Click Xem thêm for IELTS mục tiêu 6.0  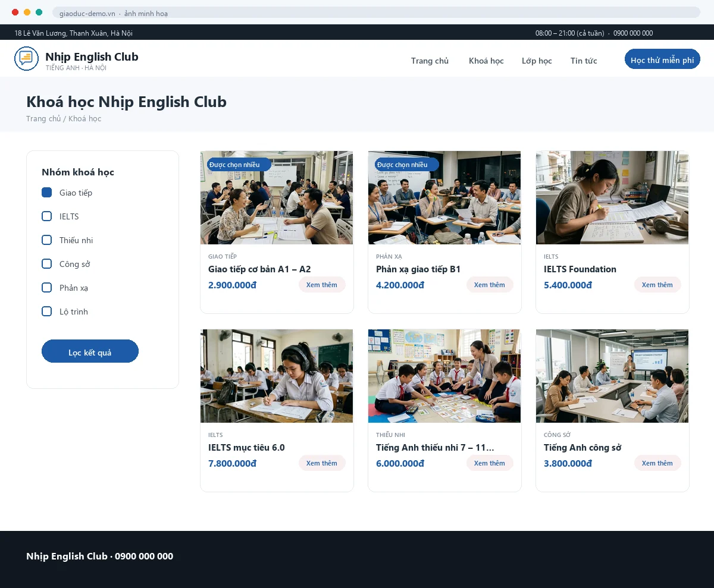322,463
